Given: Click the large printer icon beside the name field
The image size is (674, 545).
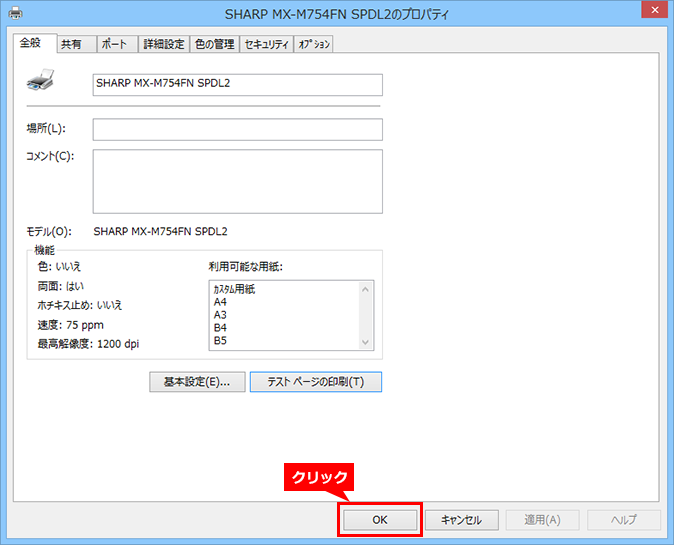Looking at the screenshot, I should 40,80.
